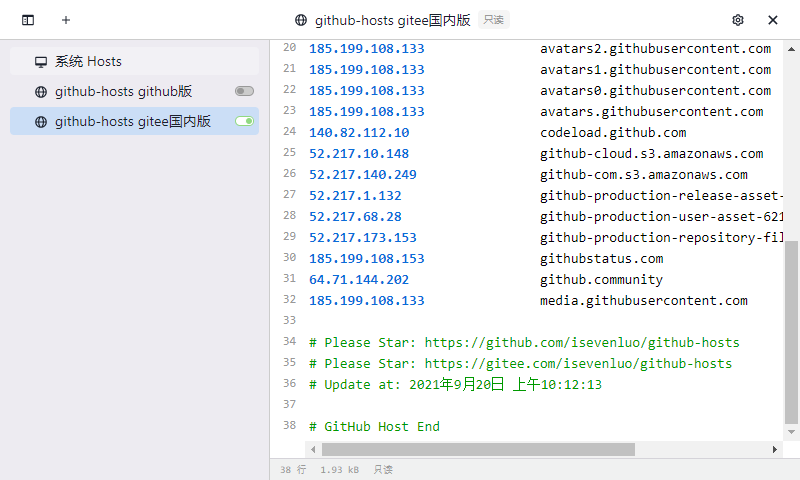Click the 只读 badge in the title bar
800x480 pixels.
click(493, 20)
